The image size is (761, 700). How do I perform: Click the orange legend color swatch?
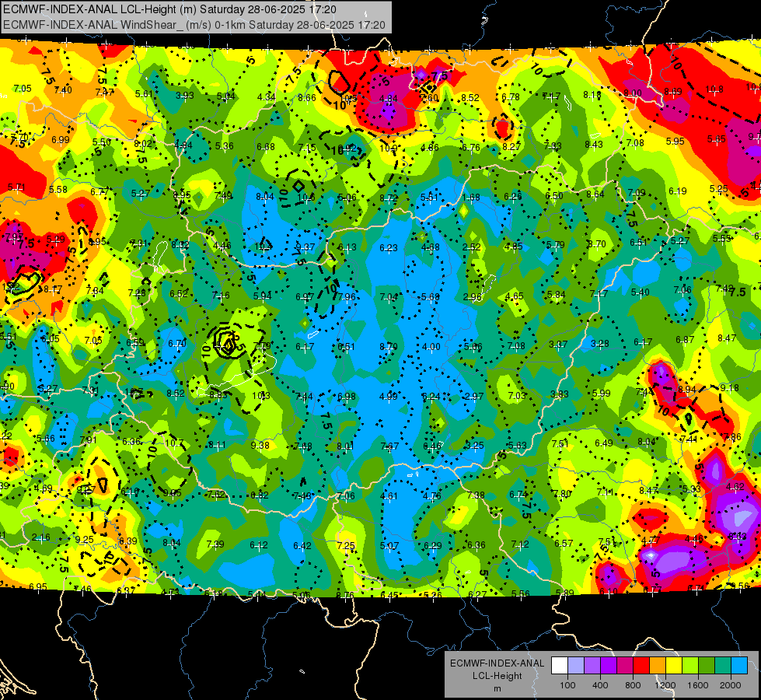click(x=658, y=666)
